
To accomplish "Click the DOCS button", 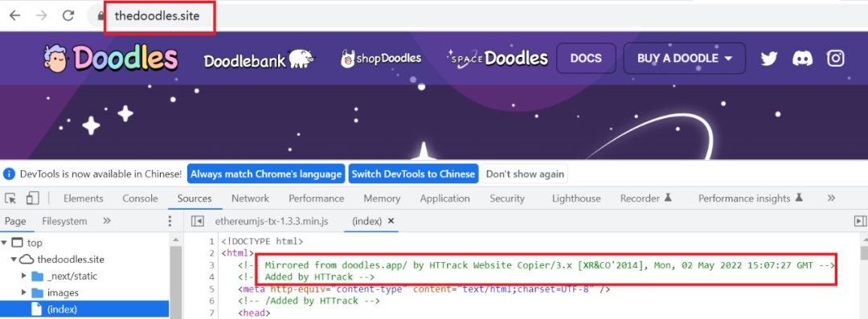I will pyautogui.click(x=586, y=58).
